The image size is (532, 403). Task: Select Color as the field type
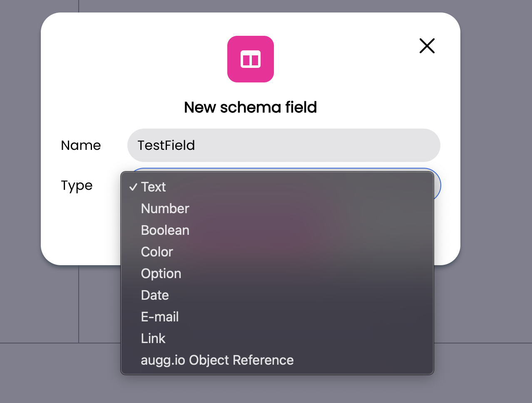(x=157, y=252)
